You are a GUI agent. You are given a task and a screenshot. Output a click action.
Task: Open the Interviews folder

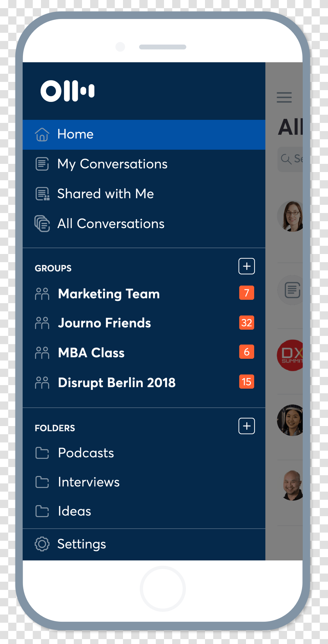click(89, 482)
